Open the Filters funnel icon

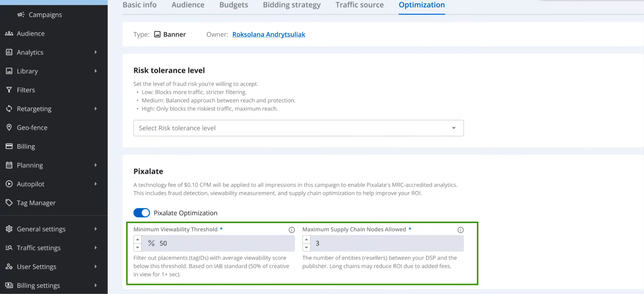[x=9, y=90]
